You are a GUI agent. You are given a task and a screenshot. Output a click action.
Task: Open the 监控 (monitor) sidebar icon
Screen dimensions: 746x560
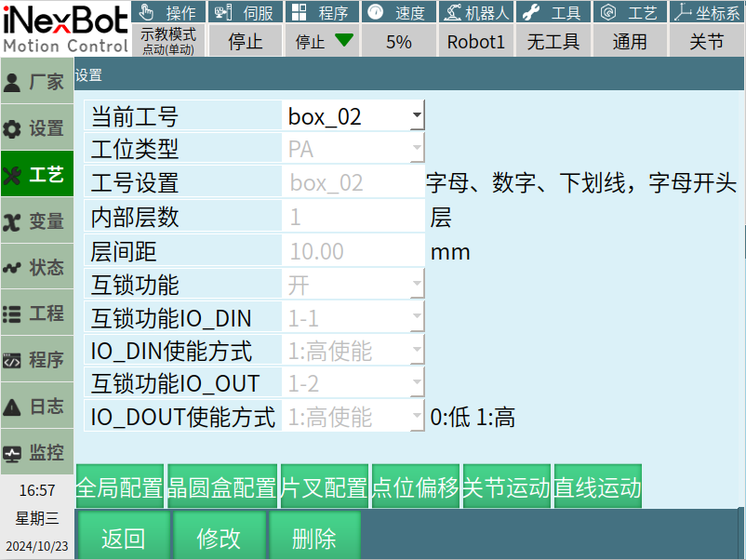[13, 454]
